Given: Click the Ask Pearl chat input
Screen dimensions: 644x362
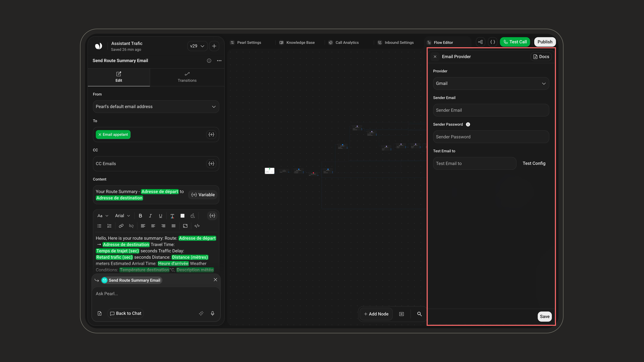Looking at the screenshot, I should point(156,294).
